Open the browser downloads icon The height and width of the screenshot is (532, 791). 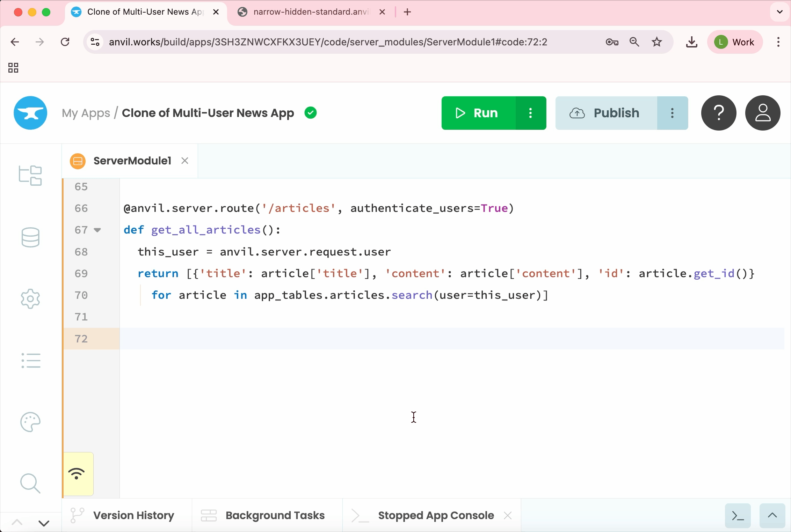pos(692,42)
